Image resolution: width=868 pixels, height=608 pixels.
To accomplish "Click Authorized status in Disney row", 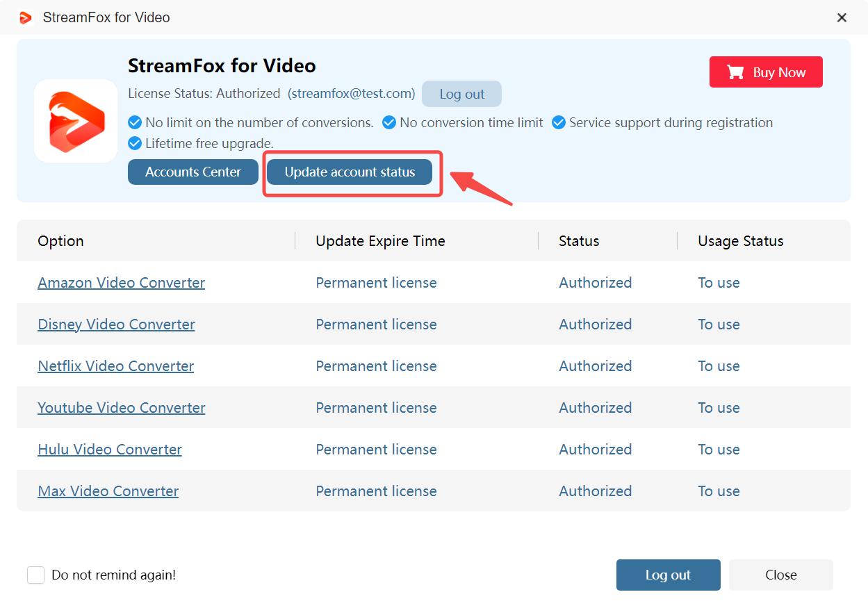I will [596, 324].
